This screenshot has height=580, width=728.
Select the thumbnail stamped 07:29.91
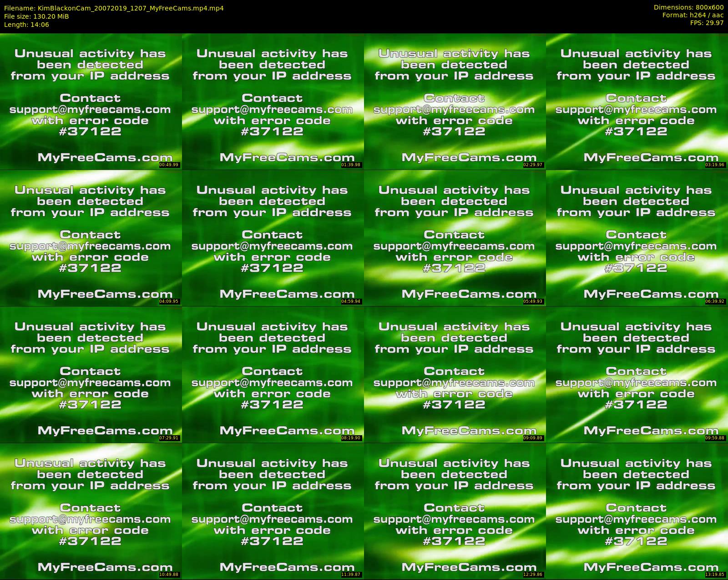tap(91, 374)
